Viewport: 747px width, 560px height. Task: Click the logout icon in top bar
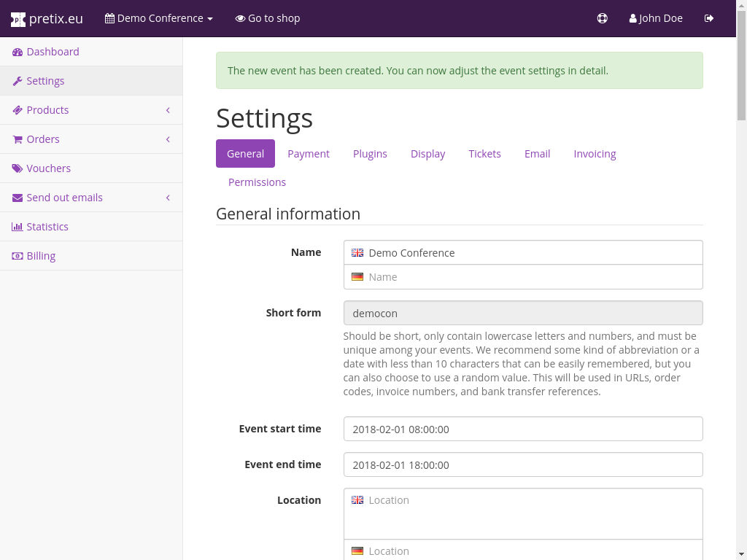709,18
